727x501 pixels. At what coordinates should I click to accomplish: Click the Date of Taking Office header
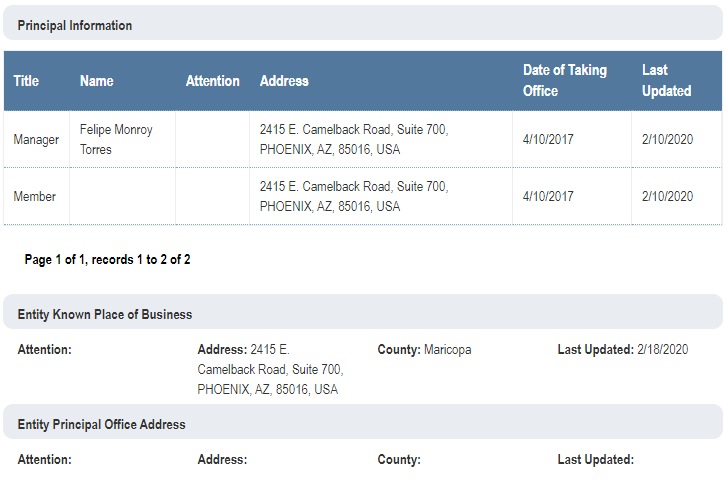564,81
